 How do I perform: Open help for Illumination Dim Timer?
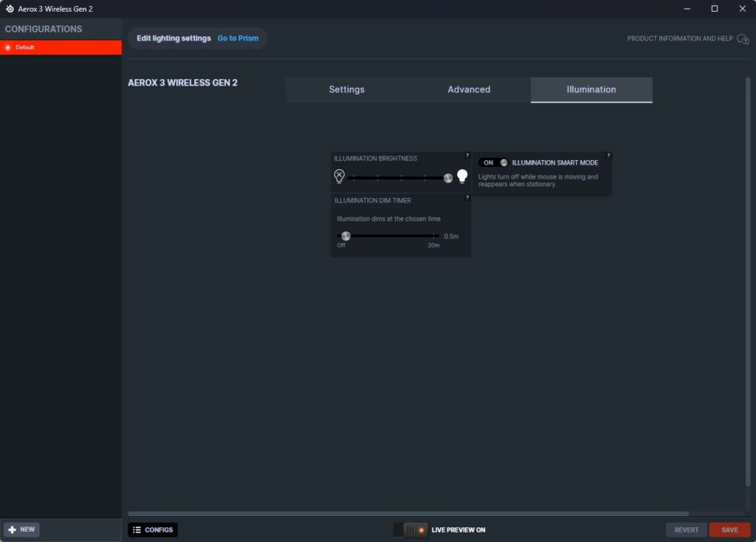(x=467, y=197)
